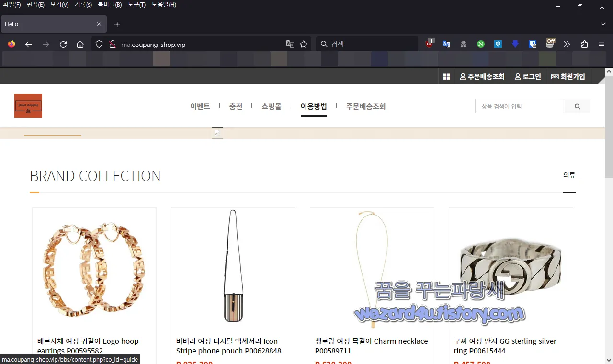Viewport: 613px width, 364px height.
Task: Open the 이용방법 navigation item
Action: click(x=314, y=106)
